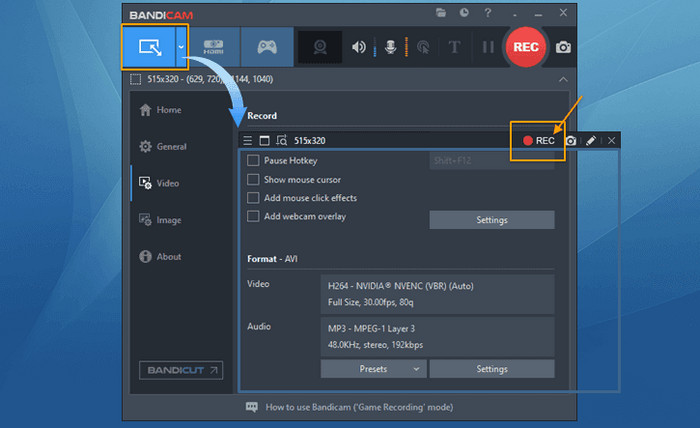Screen dimensions: 700x428
Task: Enable the Pause Hotkey checkbox
Action: click(253, 161)
